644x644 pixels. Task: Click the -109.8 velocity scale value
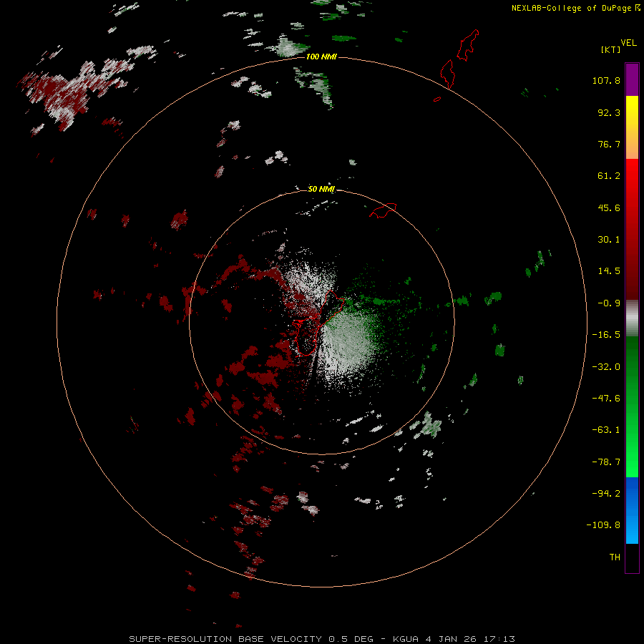tap(603, 525)
